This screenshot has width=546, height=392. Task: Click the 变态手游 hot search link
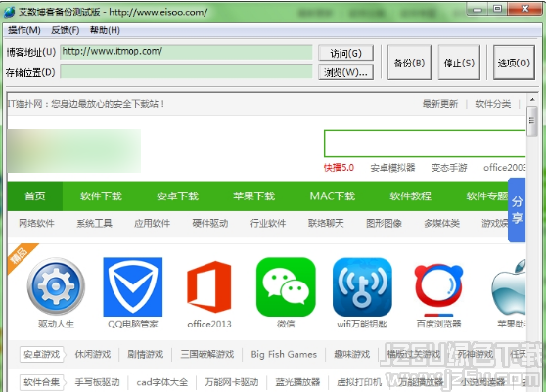coord(449,168)
